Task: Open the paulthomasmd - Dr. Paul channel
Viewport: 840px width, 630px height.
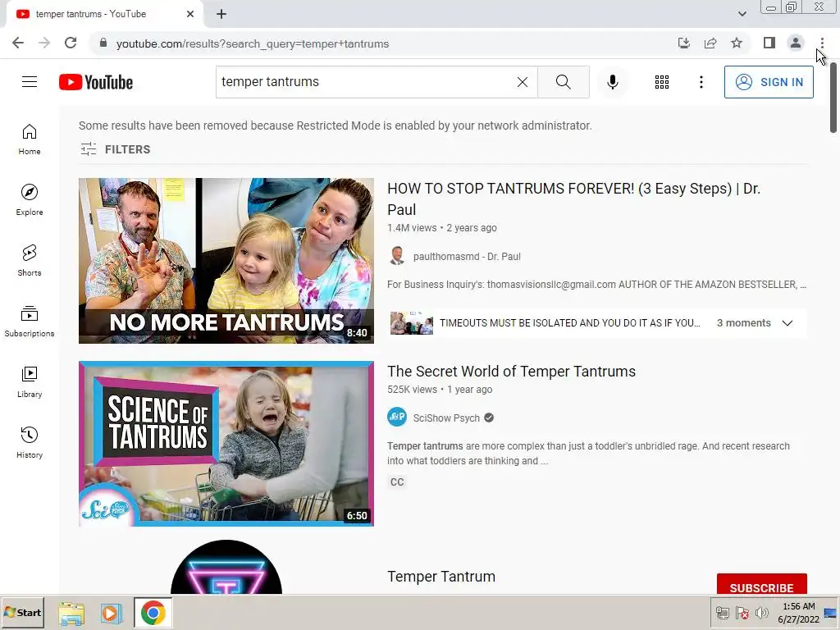Action: [x=467, y=257]
